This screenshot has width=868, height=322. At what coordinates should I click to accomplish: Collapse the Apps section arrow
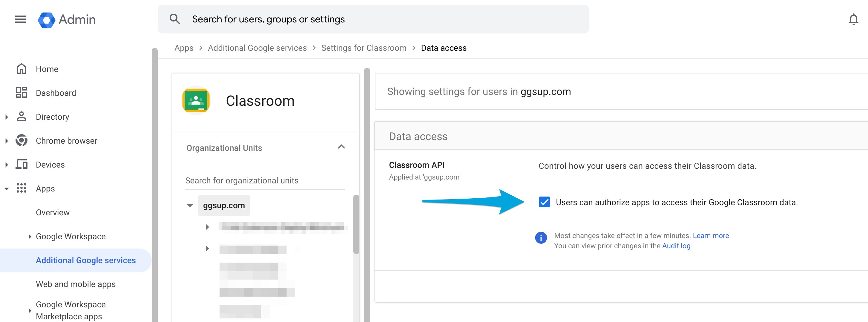[6, 189]
